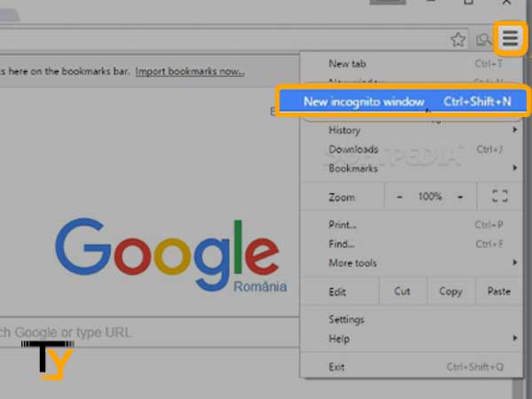Click Cut in the Edit row
The width and height of the screenshot is (532, 399).
(x=403, y=291)
